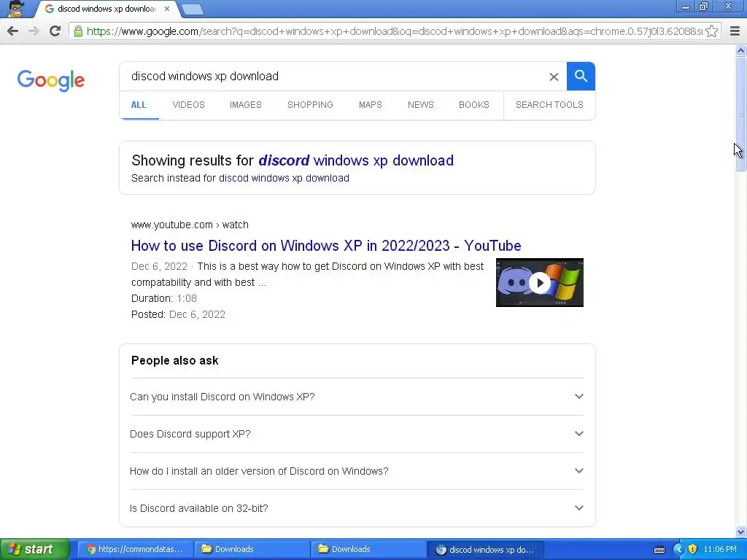
Task: Expand 'Can you install Discord on Windows XP?'
Action: (357, 397)
